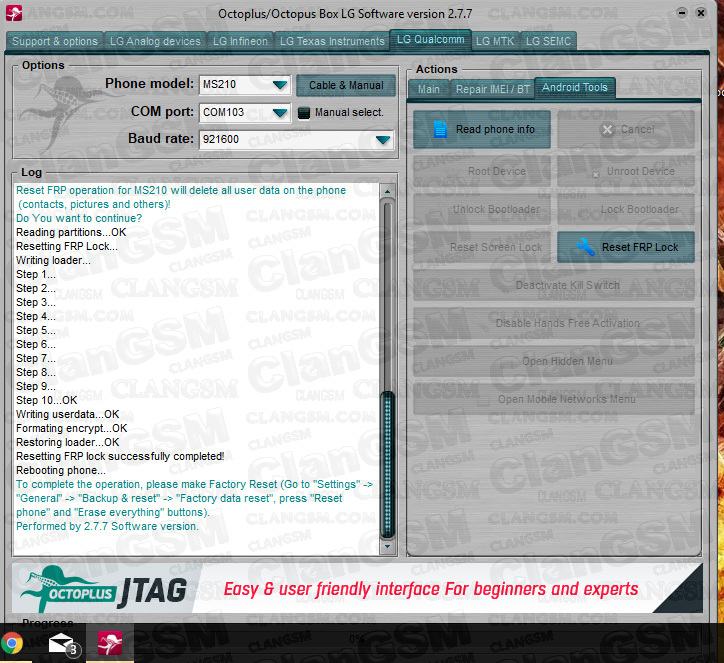The height and width of the screenshot is (663, 724).
Task: Click log line 'Resetting FRP lock successfully completed!'
Action: pos(120,456)
